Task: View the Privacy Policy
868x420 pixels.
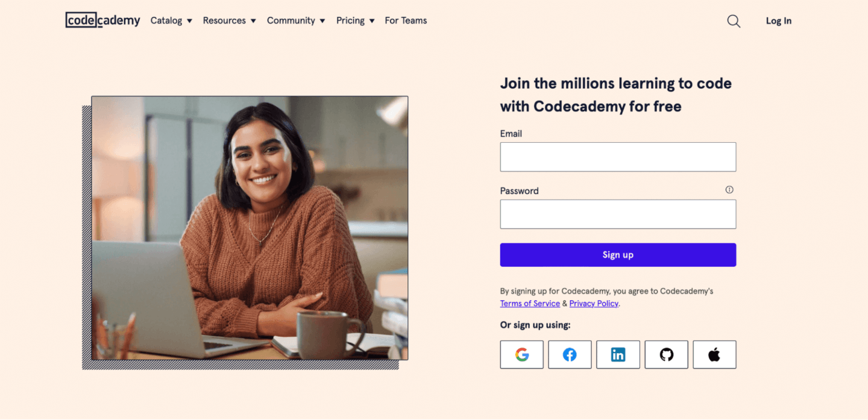Action: click(x=593, y=303)
